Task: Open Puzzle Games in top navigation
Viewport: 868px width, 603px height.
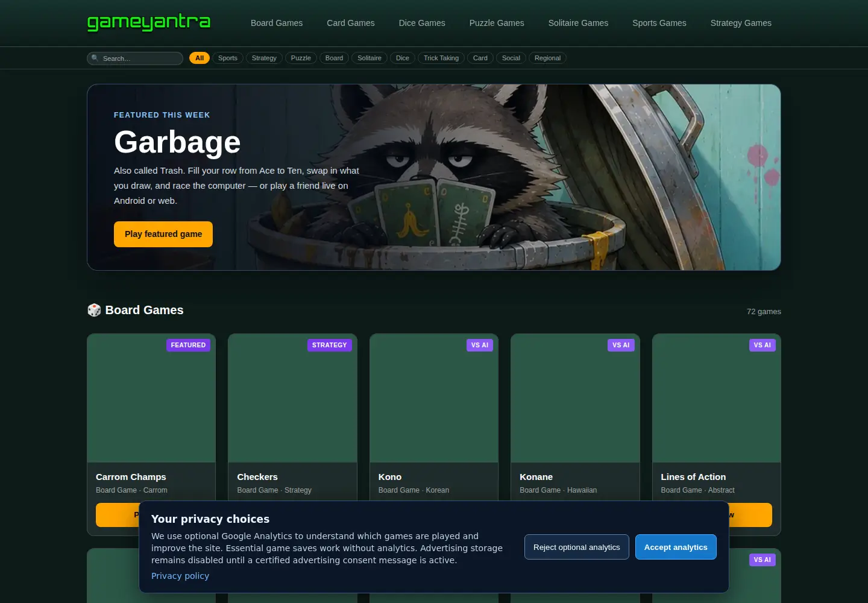Action: tap(497, 23)
